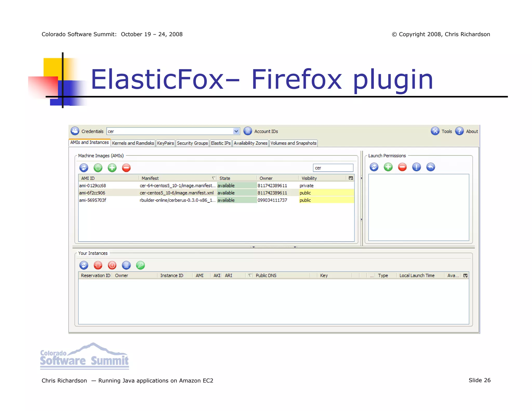Register a new AMI with green plus
This screenshot has width=532, height=411.
pyautogui.click(x=112, y=168)
